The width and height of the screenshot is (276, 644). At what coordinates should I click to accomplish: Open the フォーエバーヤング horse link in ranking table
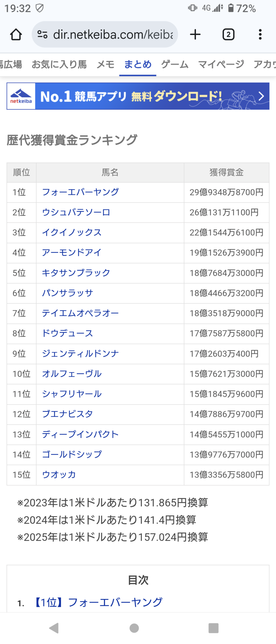(x=80, y=192)
